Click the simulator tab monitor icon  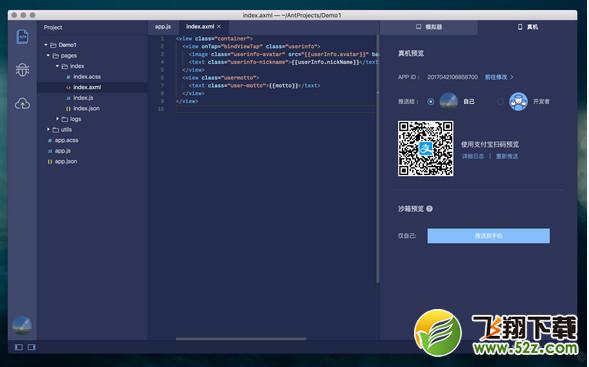coord(418,27)
